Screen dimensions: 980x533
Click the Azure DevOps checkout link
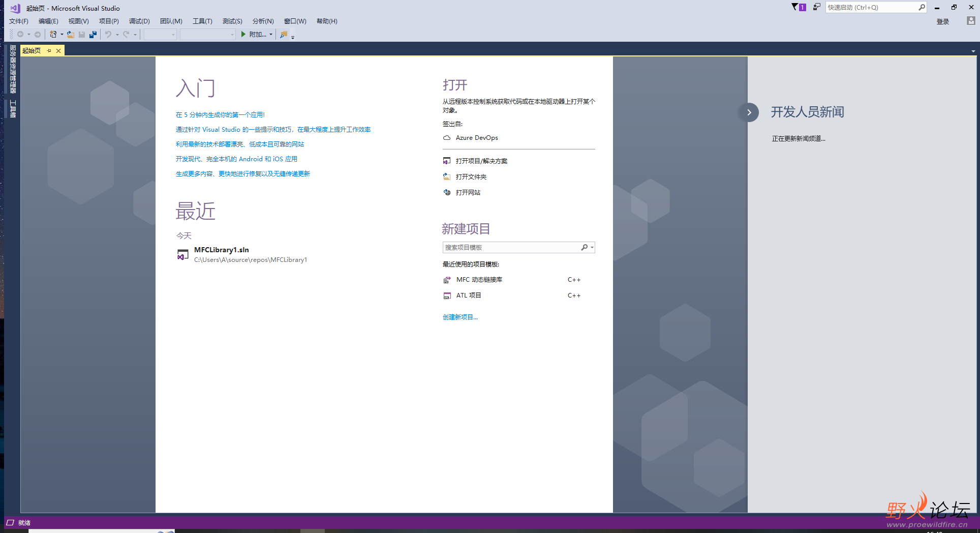click(x=477, y=138)
